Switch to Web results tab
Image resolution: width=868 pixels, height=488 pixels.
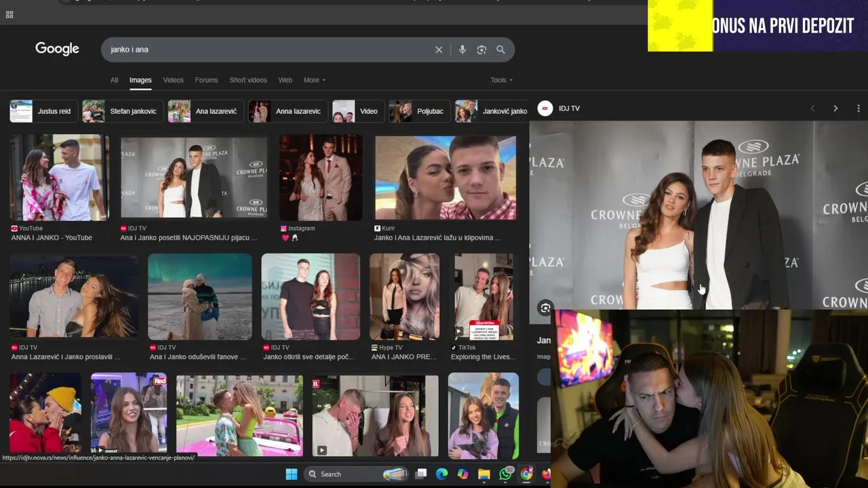tap(285, 80)
